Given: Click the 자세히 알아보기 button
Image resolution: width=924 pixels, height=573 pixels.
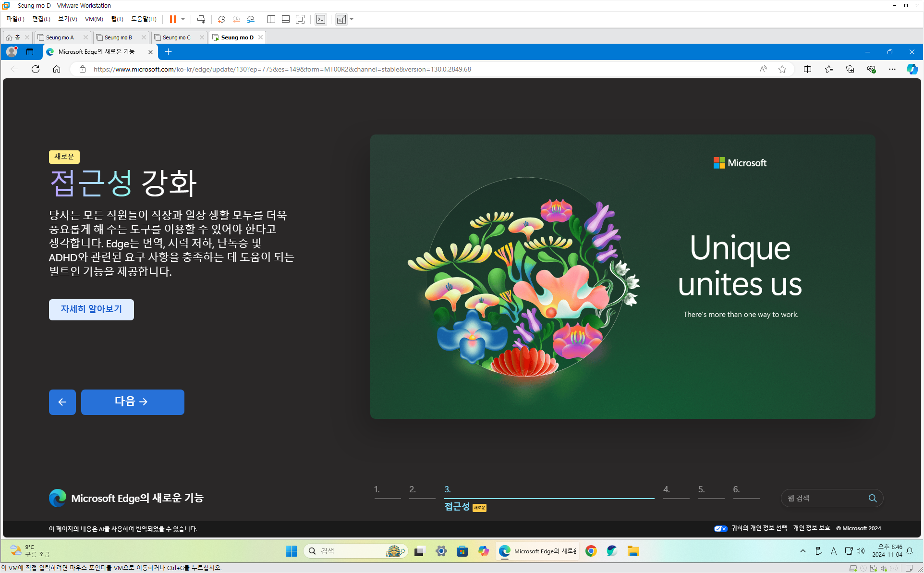Looking at the screenshot, I should pos(91,309).
